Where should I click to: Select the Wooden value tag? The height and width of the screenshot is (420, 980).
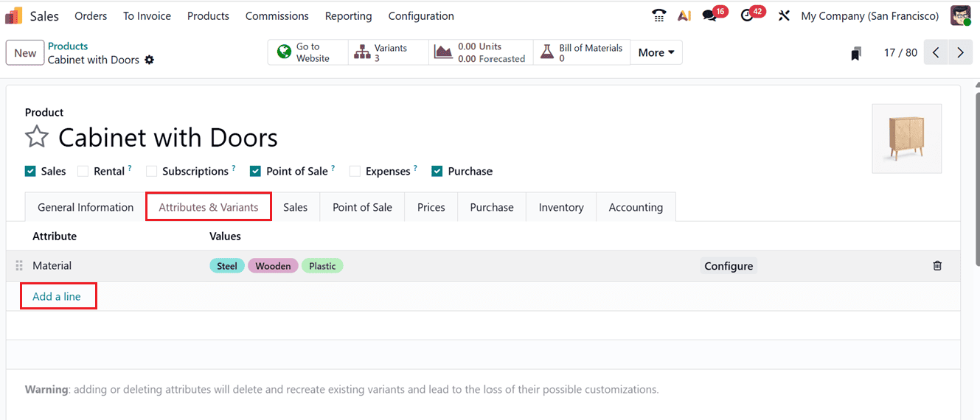pyautogui.click(x=273, y=266)
